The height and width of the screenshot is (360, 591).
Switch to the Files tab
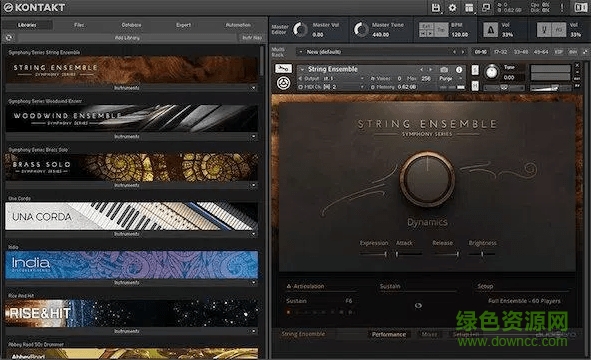tap(79, 25)
